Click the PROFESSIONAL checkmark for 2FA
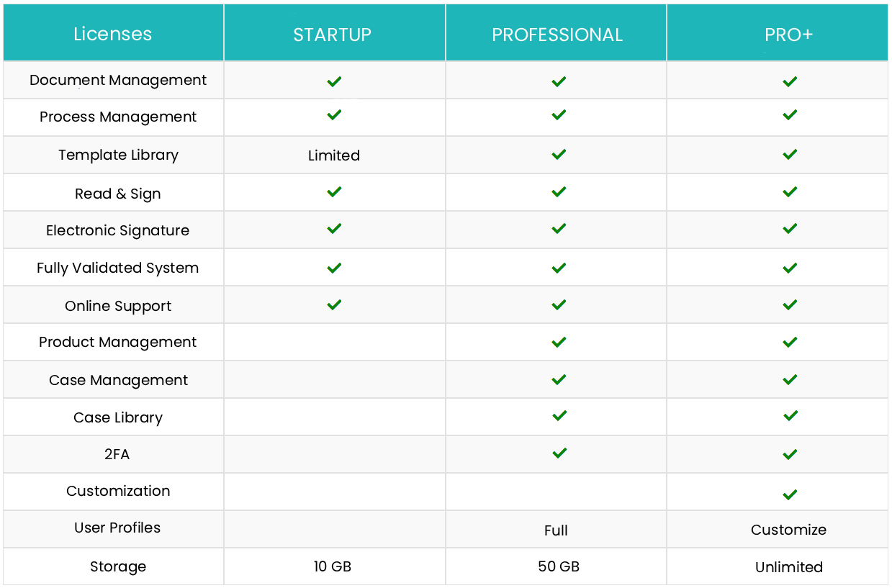The width and height of the screenshot is (892, 588). click(559, 453)
